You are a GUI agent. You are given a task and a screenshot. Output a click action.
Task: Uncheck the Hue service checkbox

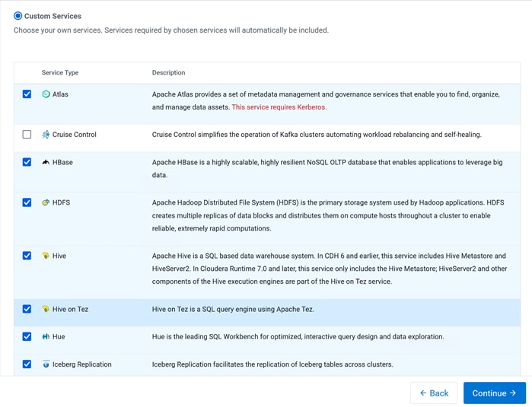tap(27, 336)
